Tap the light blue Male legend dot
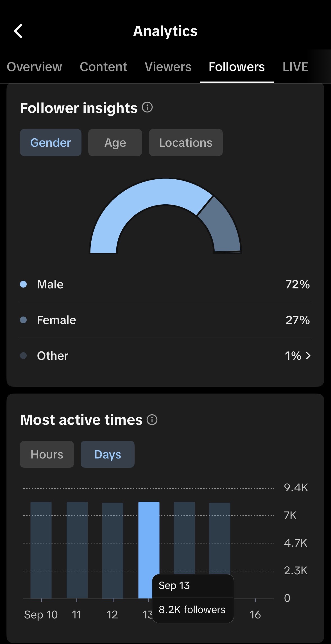 23,284
